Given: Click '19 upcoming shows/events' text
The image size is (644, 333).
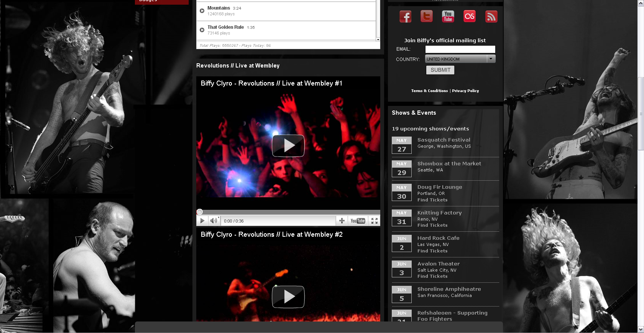Looking at the screenshot, I should tap(430, 129).
